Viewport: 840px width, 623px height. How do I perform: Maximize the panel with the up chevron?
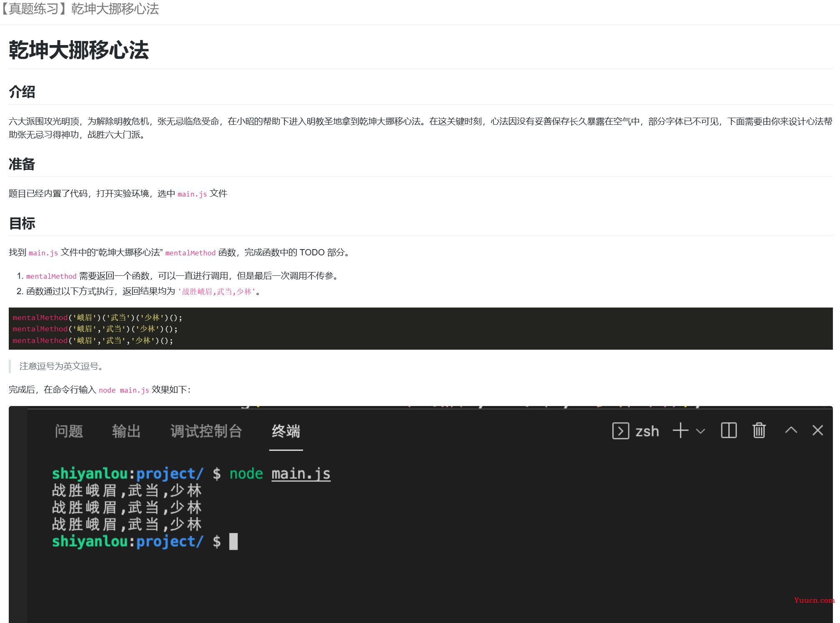tap(791, 430)
